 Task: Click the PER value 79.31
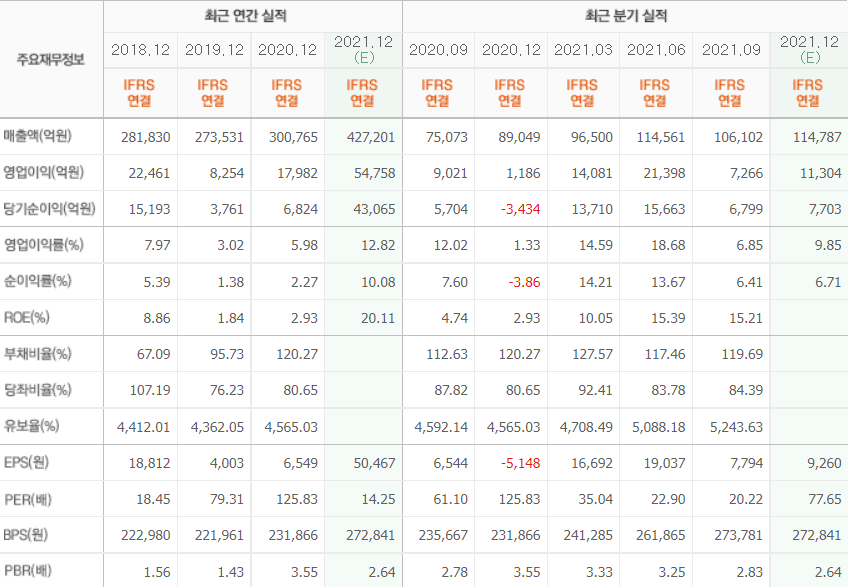227,499
